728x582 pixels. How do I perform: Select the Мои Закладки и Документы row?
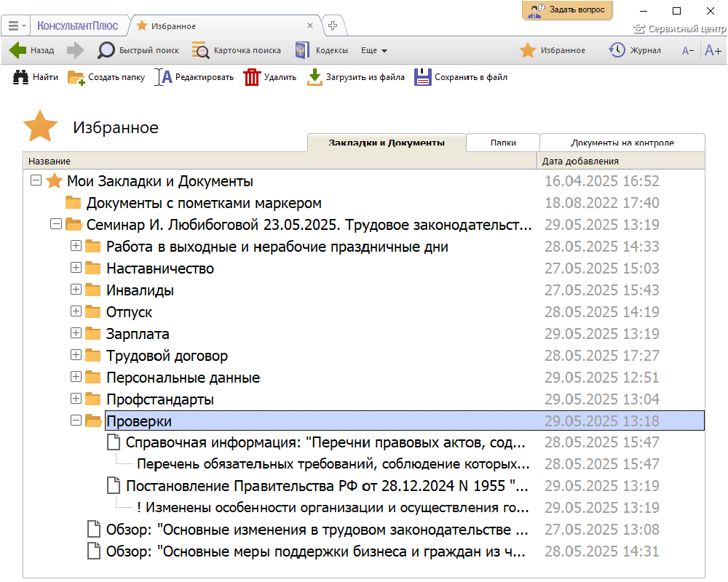(159, 181)
